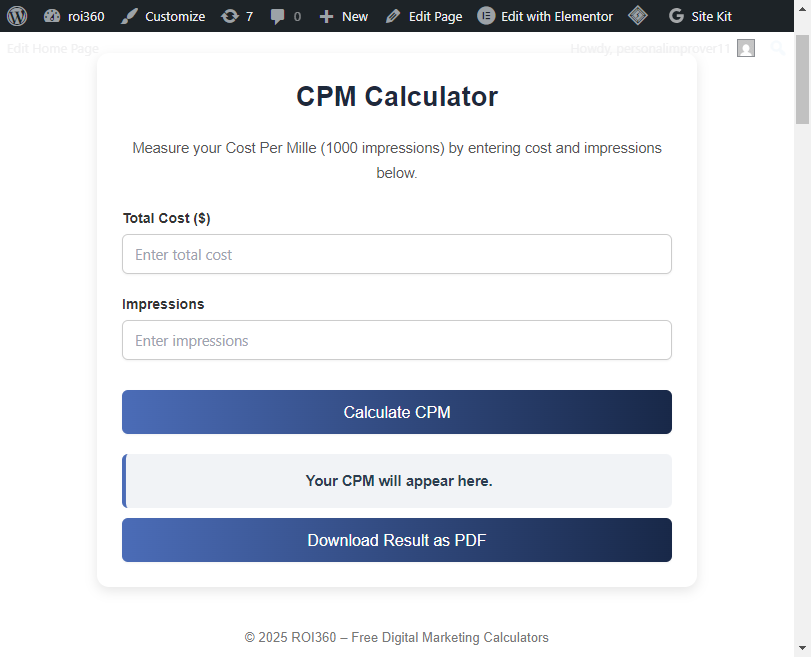
Task: Click the vertical page scrollbar thumb
Action: coord(802,80)
